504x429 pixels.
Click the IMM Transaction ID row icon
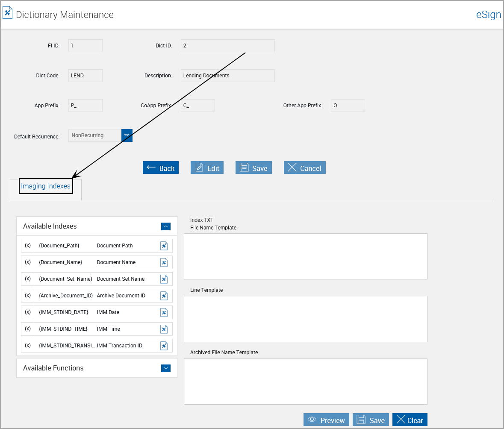point(164,346)
